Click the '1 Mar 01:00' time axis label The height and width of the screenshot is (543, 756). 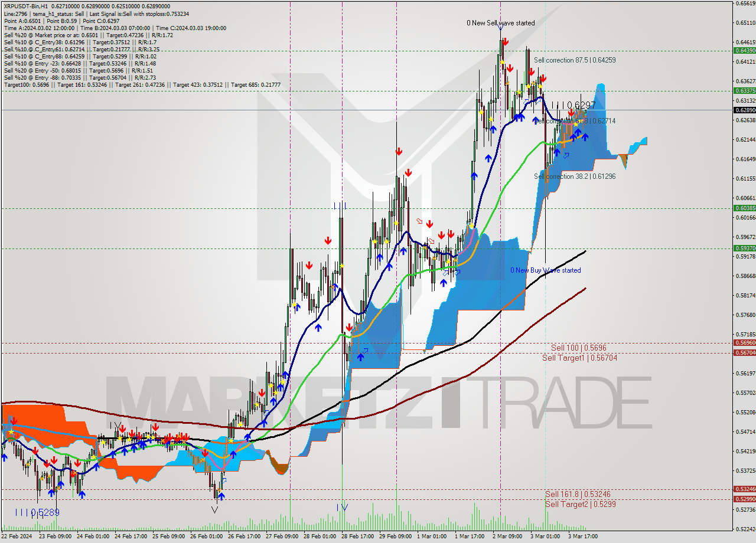tap(432, 537)
